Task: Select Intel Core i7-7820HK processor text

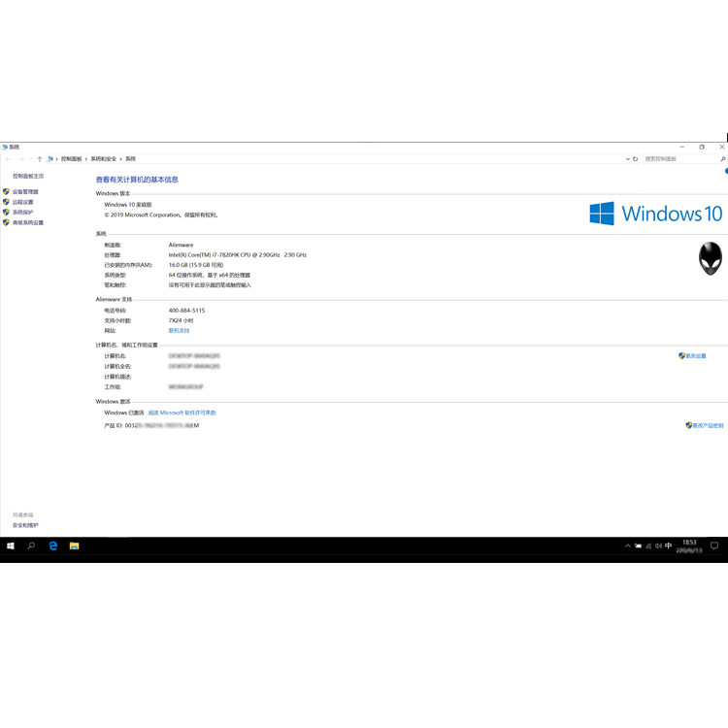Action: pos(237,255)
